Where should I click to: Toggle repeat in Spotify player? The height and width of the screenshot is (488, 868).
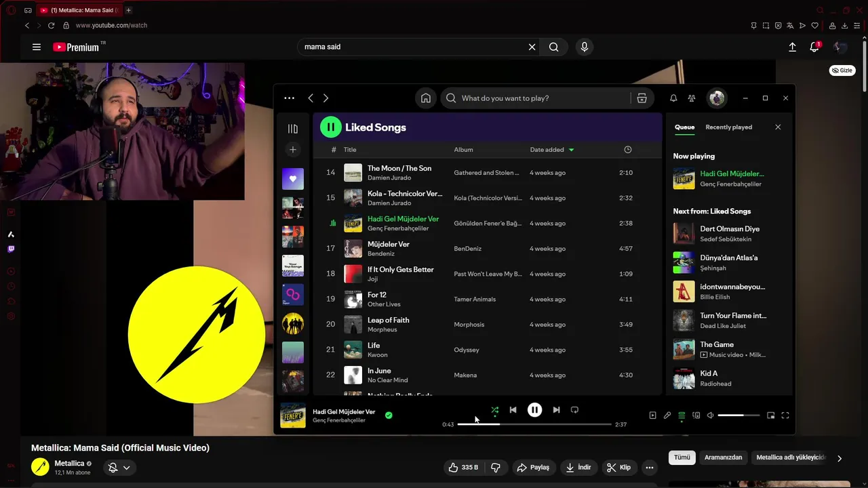(574, 410)
